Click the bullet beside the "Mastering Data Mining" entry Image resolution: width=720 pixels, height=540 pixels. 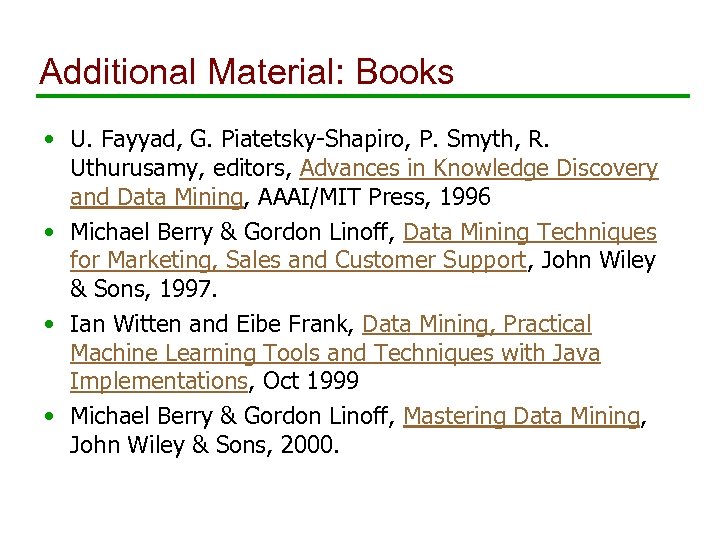(x=49, y=417)
